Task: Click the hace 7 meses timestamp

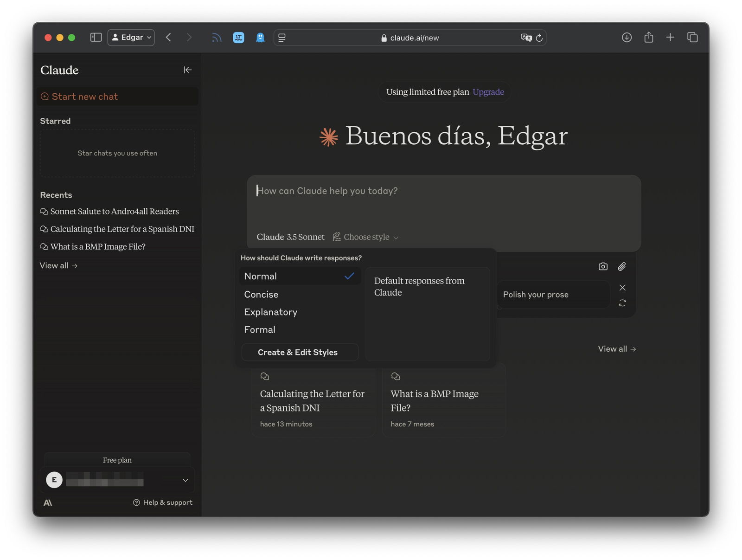Action: point(412,424)
